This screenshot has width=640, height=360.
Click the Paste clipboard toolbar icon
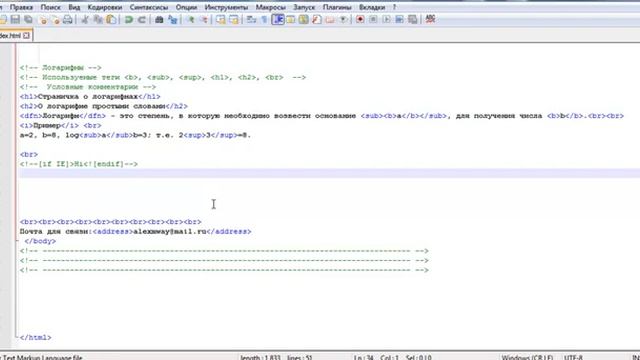[x=111, y=19]
